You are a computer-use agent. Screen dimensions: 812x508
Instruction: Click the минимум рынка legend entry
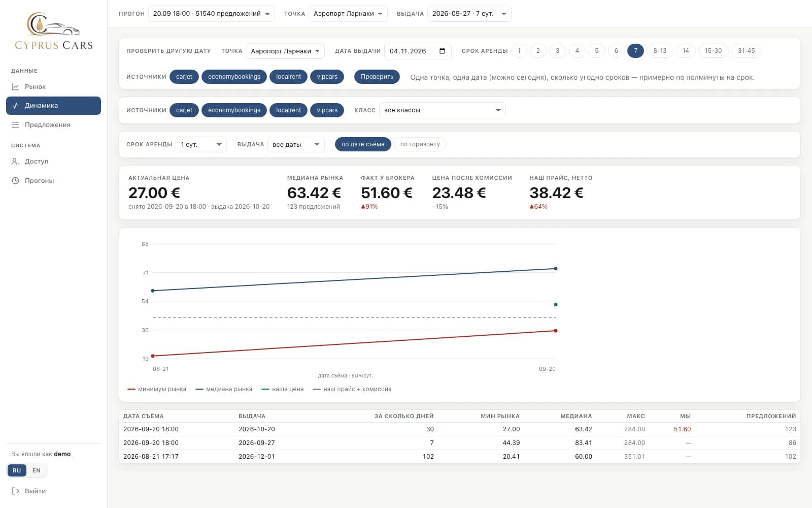coord(157,389)
